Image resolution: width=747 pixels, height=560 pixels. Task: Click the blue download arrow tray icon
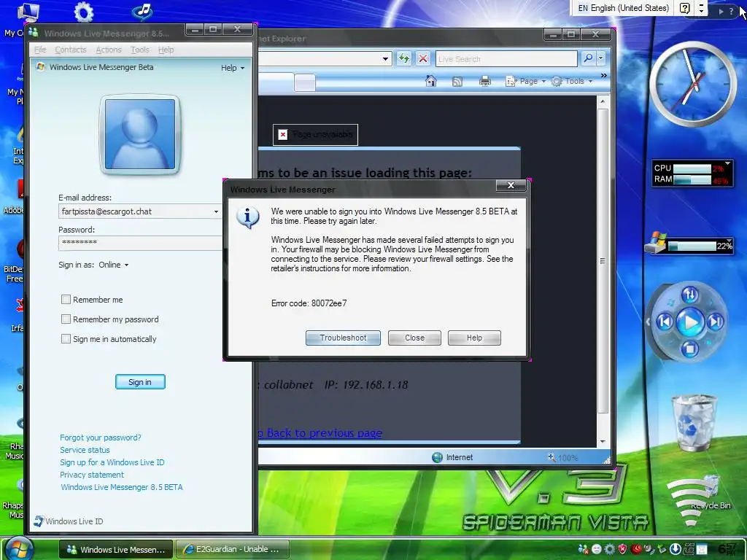point(675,550)
